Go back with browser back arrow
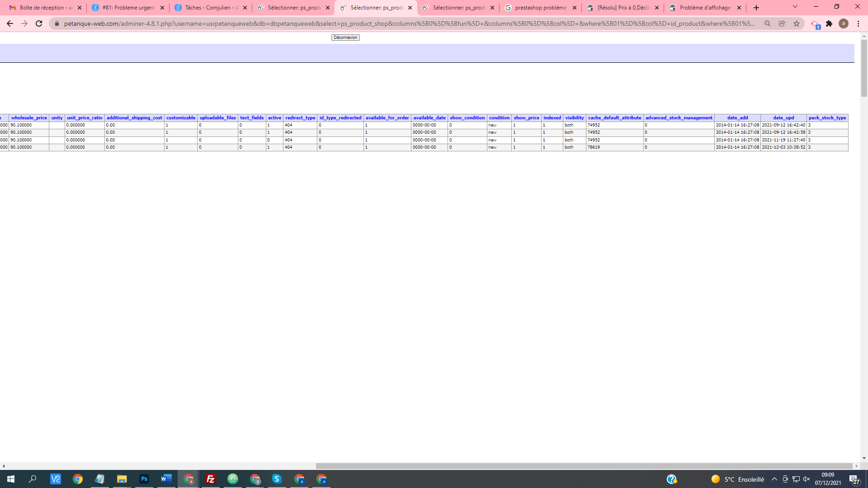The height and width of the screenshot is (488, 868). [x=10, y=23]
